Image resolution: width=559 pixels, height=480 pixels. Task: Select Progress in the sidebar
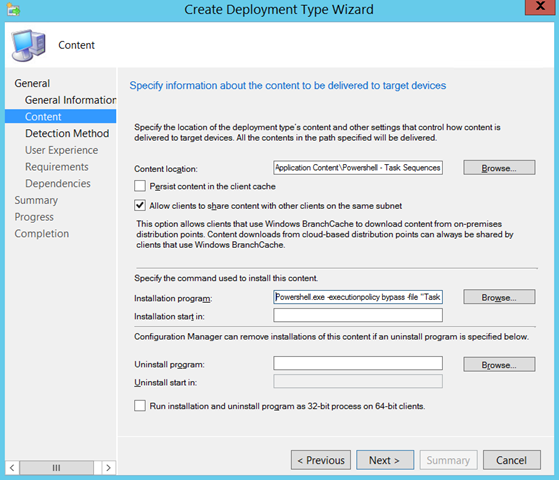pyautogui.click(x=34, y=217)
